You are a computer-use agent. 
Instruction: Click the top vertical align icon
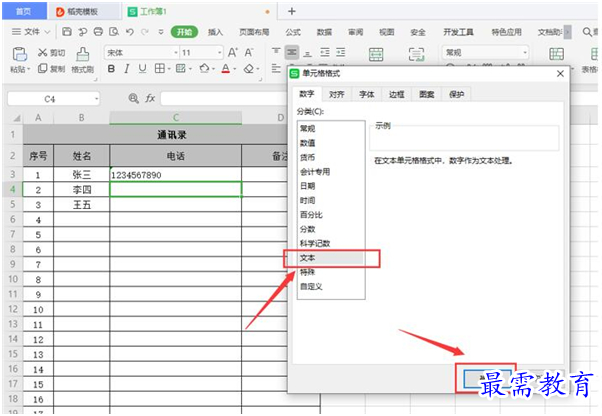pyautogui.click(x=276, y=52)
